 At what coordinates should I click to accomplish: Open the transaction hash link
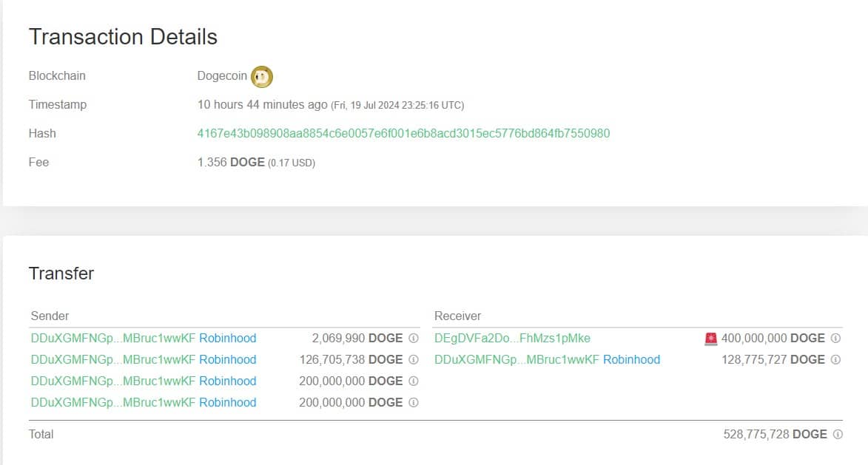pos(403,134)
